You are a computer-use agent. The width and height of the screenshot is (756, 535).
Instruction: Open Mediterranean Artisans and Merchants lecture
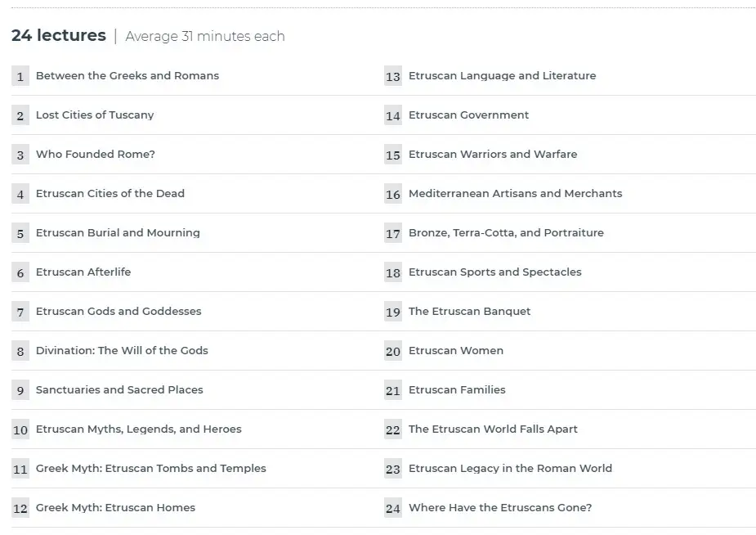[x=516, y=193]
